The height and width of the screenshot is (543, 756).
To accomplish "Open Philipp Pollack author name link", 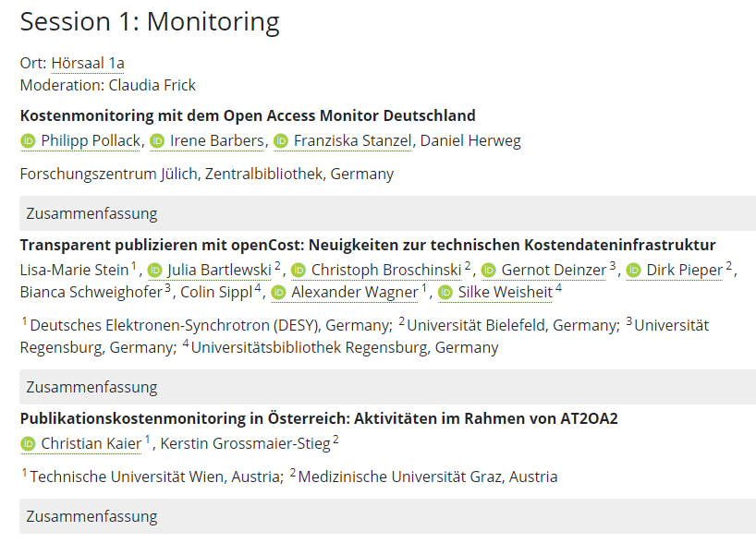I will (91, 140).
